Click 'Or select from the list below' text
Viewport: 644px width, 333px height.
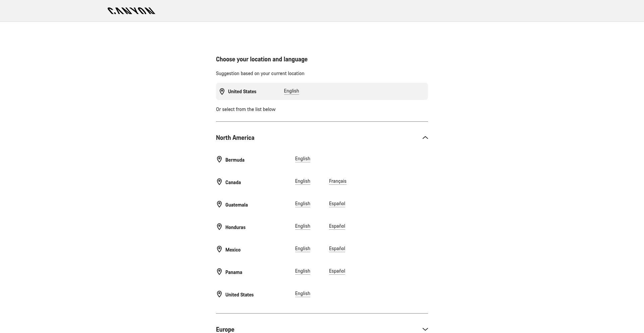[x=246, y=109]
